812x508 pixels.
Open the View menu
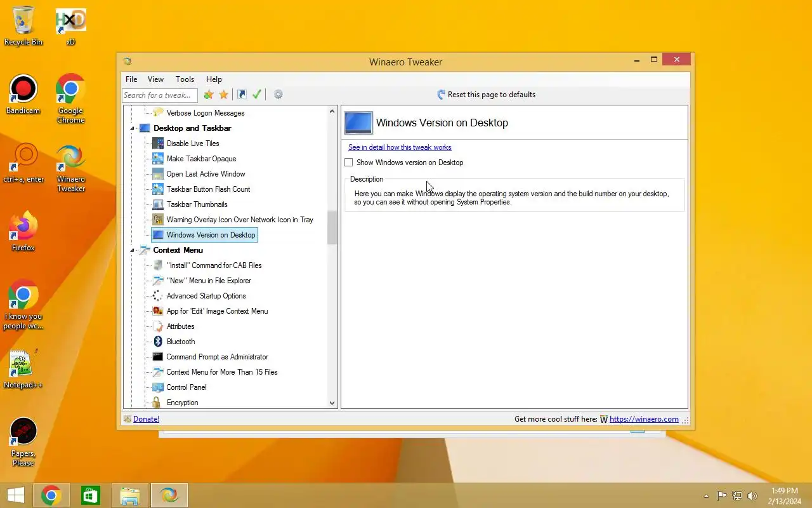(x=155, y=79)
